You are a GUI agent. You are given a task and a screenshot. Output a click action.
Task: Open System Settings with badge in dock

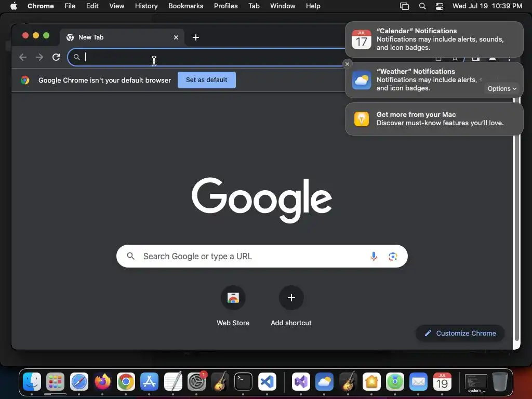pos(196,382)
